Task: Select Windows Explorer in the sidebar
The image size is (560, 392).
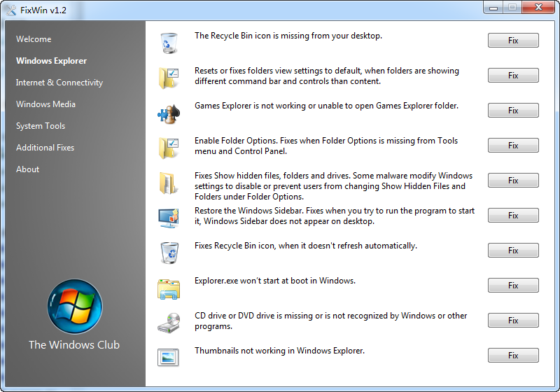Action: pyautogui.click(x=51, y=61)
